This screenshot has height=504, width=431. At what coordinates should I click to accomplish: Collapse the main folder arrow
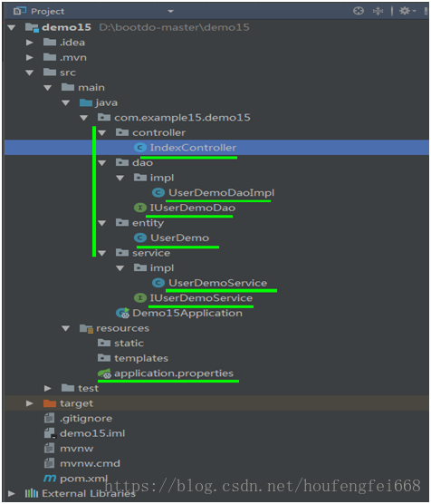(48, 88)
